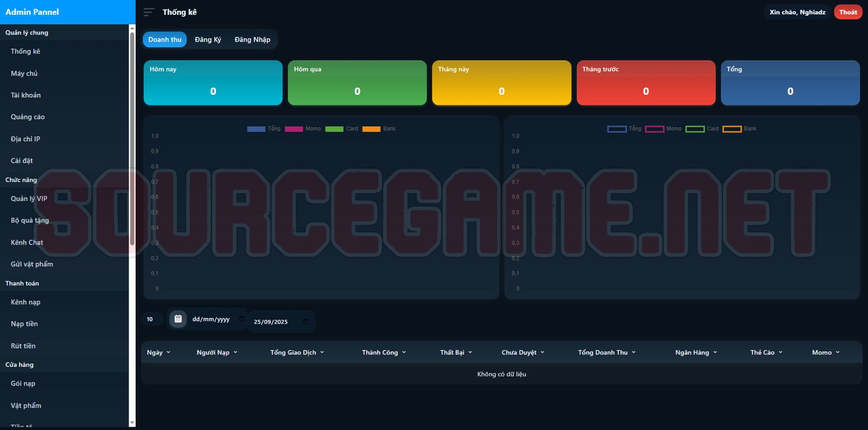Screen dimensions: 868x430
Task: Click the red Thoát logout button
Action: 847,12
